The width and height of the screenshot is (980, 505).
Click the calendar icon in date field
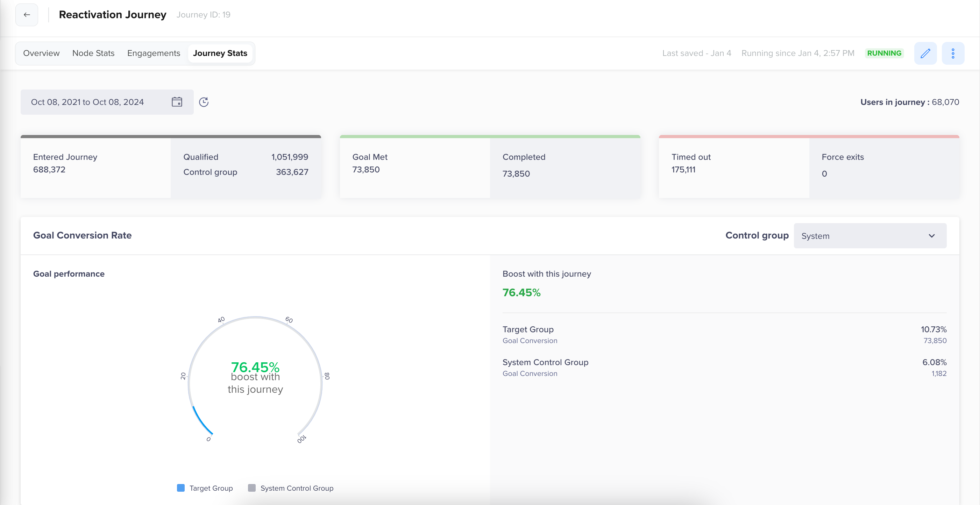click(x=177, y=102)
